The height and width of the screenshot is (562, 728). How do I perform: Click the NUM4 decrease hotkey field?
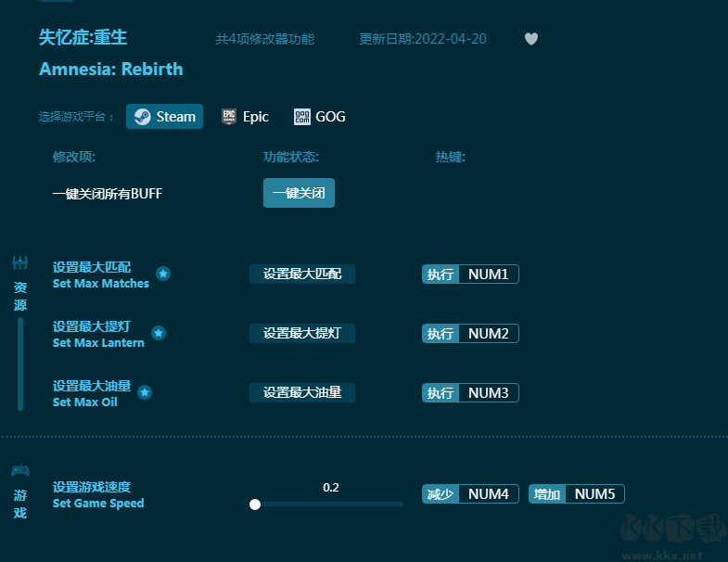488,494
